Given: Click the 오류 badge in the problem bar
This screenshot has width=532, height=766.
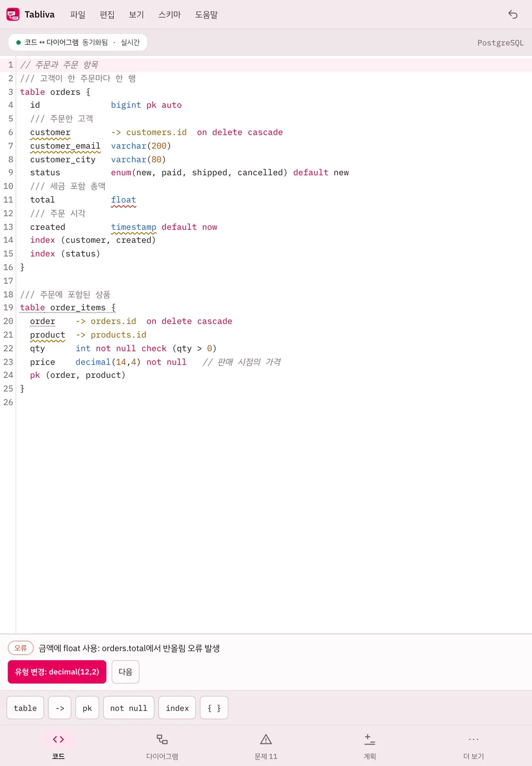Looking at the screenshot, I should pyautogui.click(x=21, y=648).
